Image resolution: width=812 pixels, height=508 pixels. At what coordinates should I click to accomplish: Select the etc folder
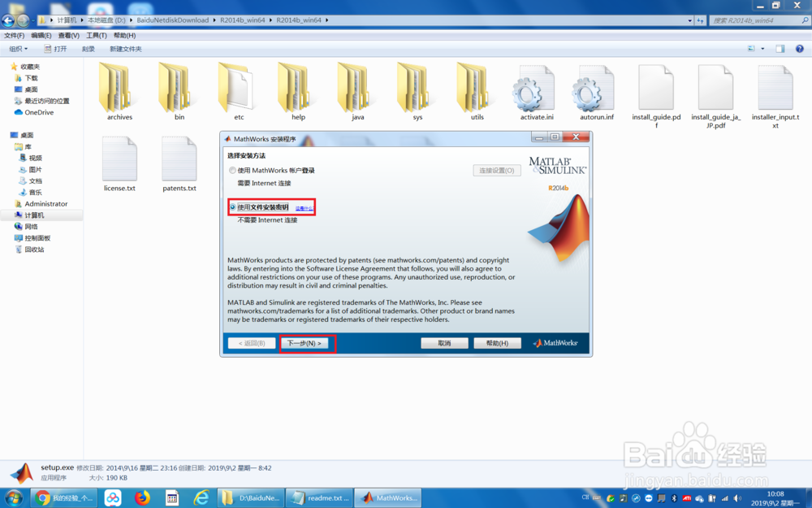click(239, 91)
